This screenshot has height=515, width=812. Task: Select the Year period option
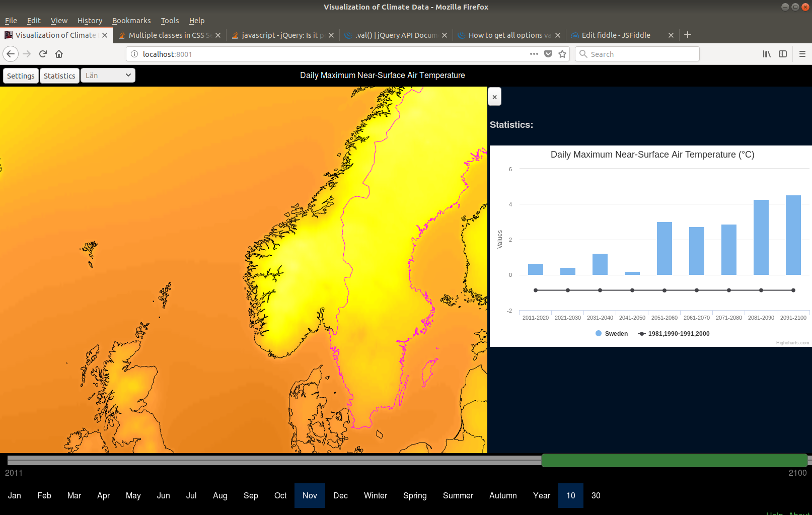542,495
